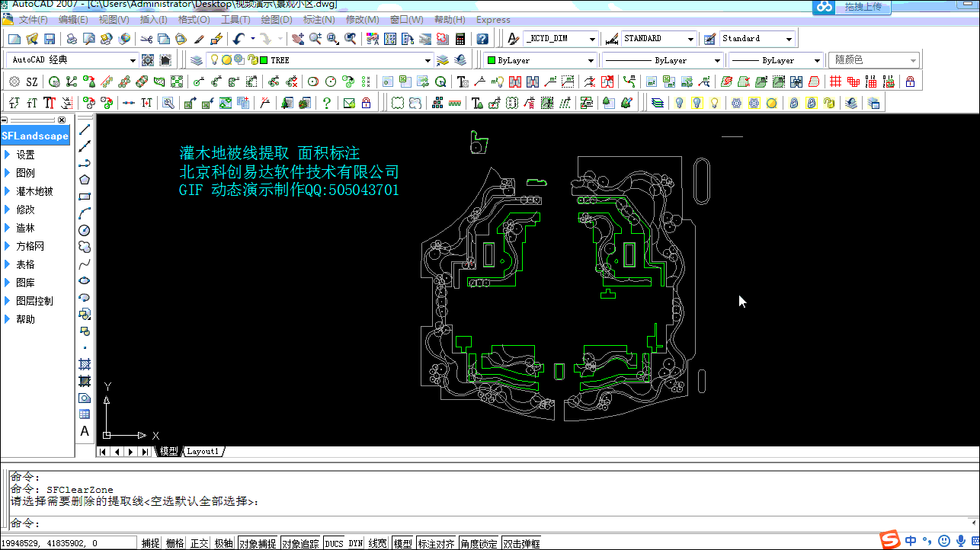Select the Ellipse draw tool

pos(85,280)
